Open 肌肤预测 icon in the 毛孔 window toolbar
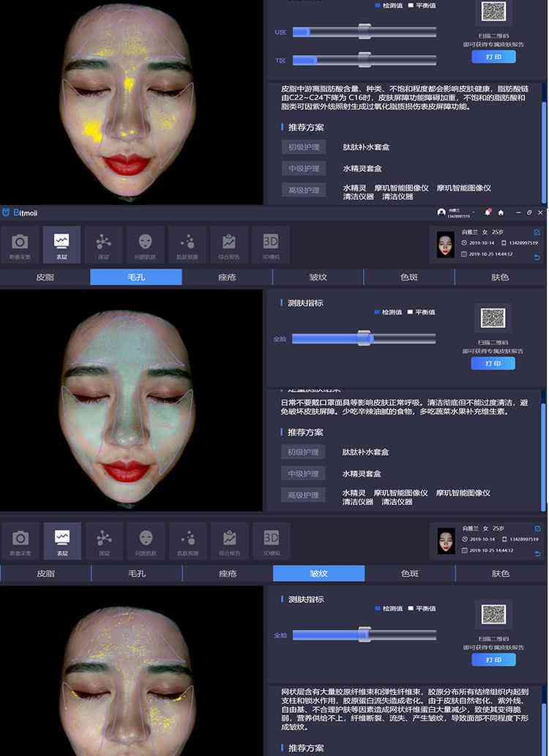The image size is (549, 756). 187,245
